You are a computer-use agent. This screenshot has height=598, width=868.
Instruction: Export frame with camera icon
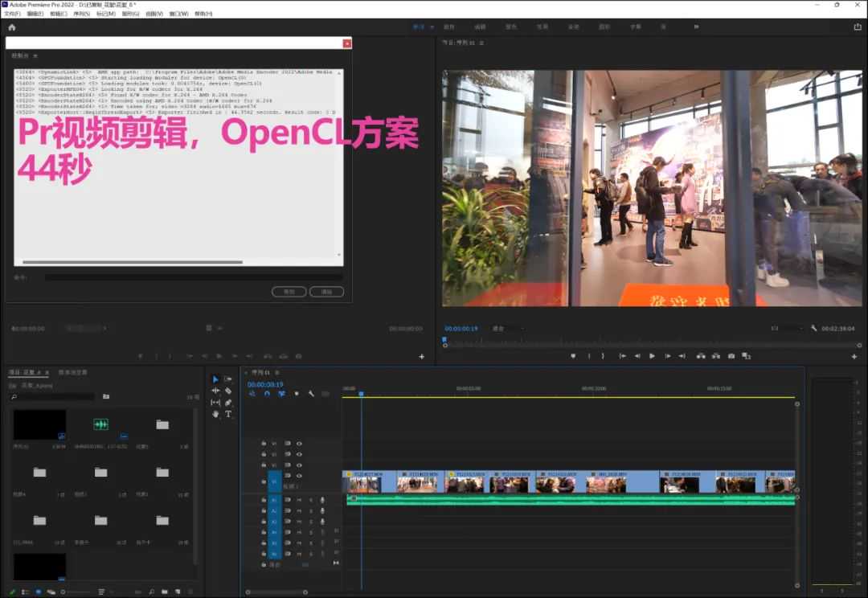click(731, 356)
